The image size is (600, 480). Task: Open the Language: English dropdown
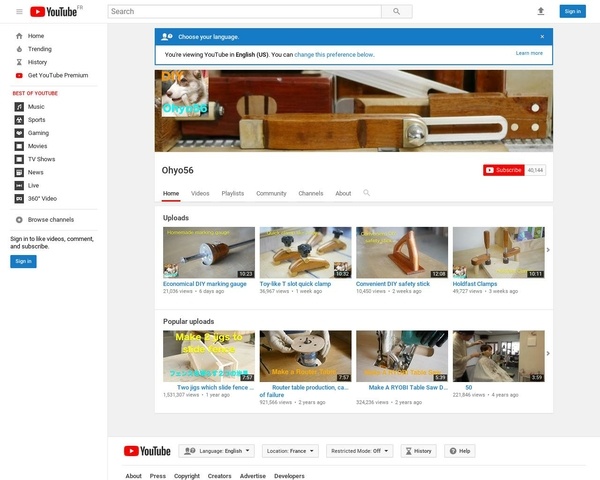(217, 451)
